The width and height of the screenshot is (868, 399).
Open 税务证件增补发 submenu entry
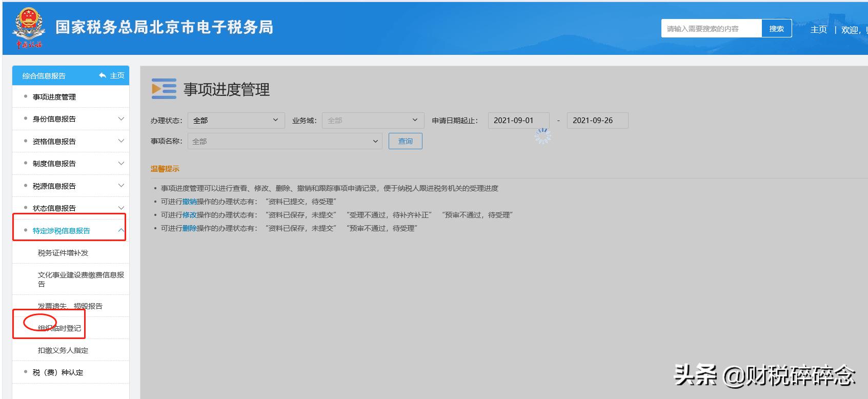point(63,253)
